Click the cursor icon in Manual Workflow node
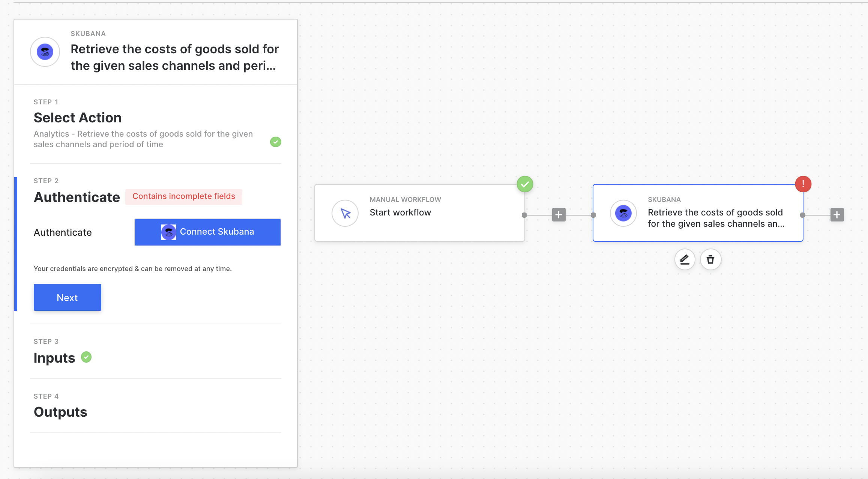 coord(345,213)
